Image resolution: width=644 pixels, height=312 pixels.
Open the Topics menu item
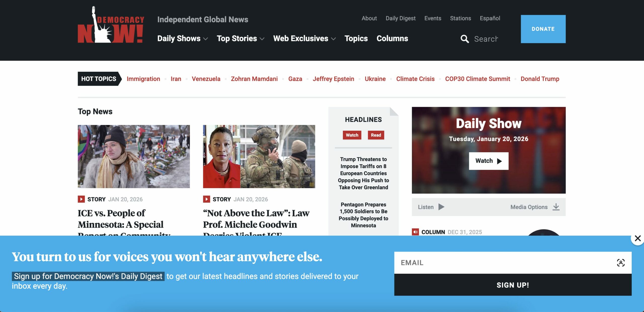click(x=356, y=39)
